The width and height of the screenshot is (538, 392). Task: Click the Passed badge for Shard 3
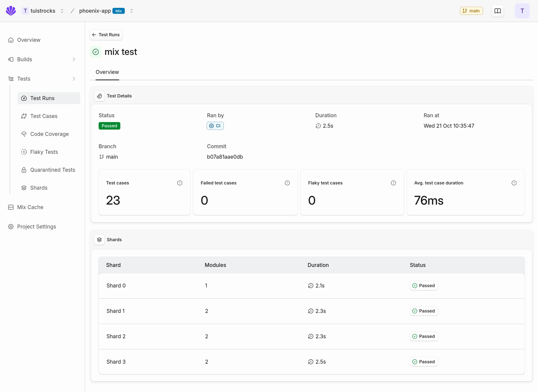coord(424,362)
